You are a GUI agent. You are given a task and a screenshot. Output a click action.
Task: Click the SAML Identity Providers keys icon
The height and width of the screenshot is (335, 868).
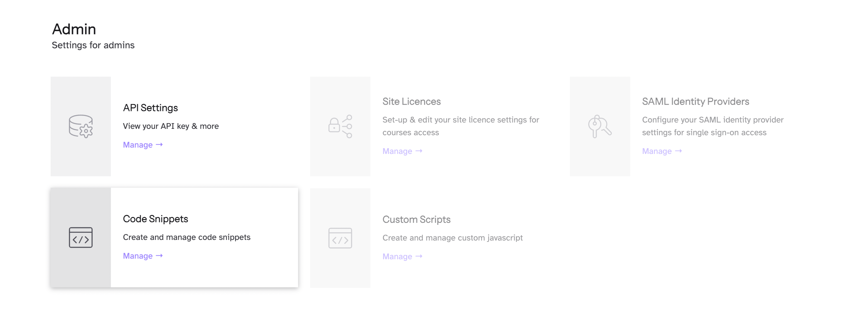[x=600, y=126]
